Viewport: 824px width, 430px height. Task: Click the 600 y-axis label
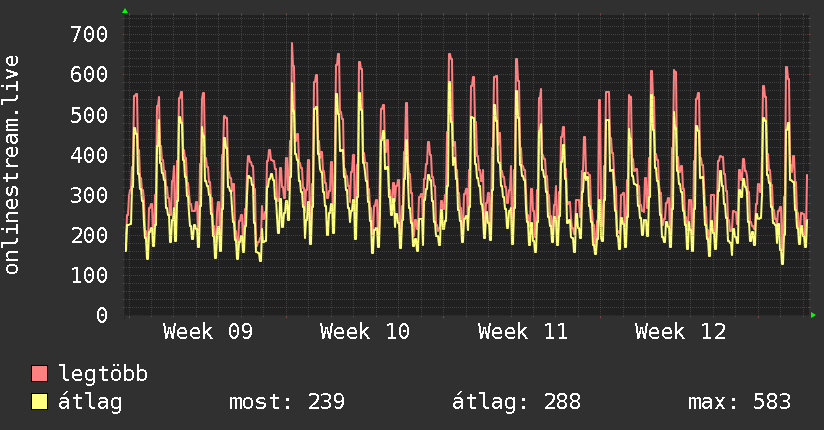pyautogui.click(x=89, y=75)
